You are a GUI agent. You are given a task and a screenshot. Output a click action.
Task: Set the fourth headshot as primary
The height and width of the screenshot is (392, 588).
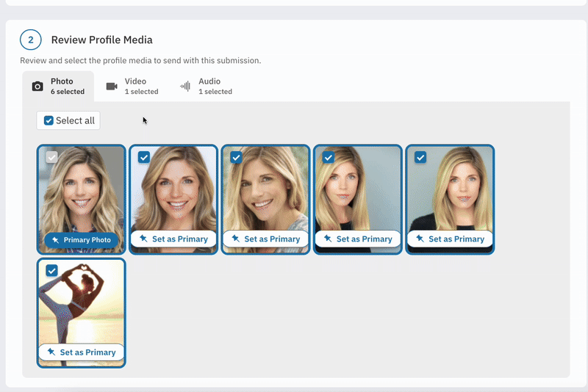click(x=358, y=239)
